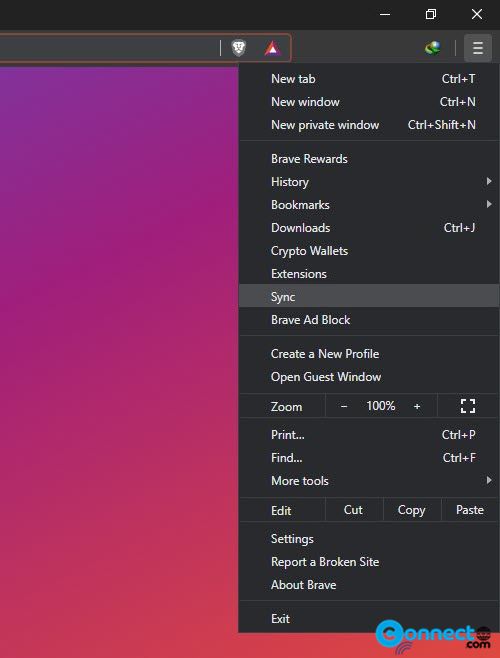Select Open Guest Window
Screen dimensions: 500x658
pos(369,377)
